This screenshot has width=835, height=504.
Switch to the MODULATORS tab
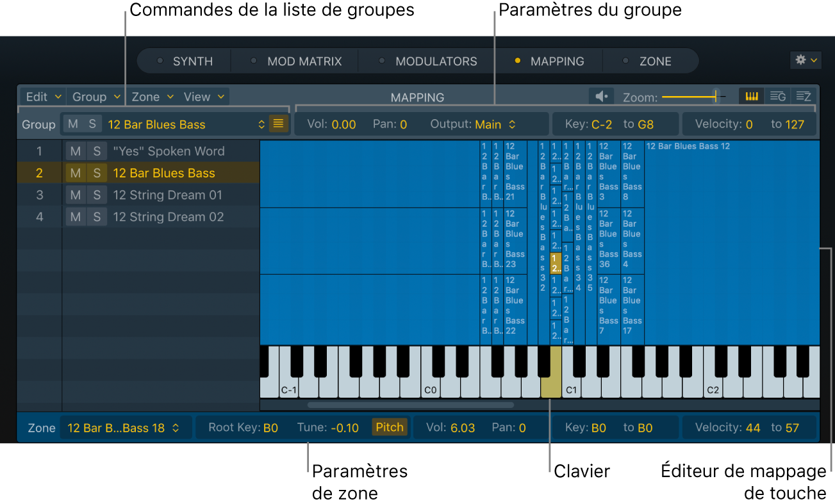coord(428,61)
